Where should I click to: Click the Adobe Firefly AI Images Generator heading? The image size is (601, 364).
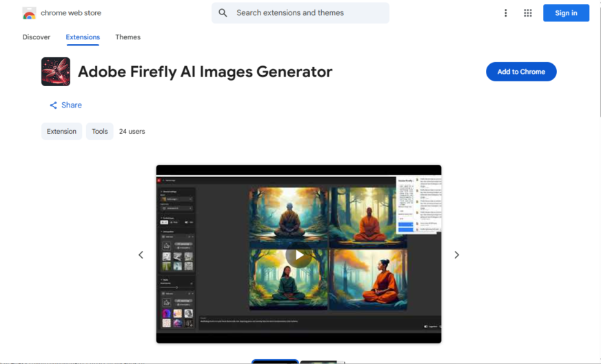(x=205, y=72)
